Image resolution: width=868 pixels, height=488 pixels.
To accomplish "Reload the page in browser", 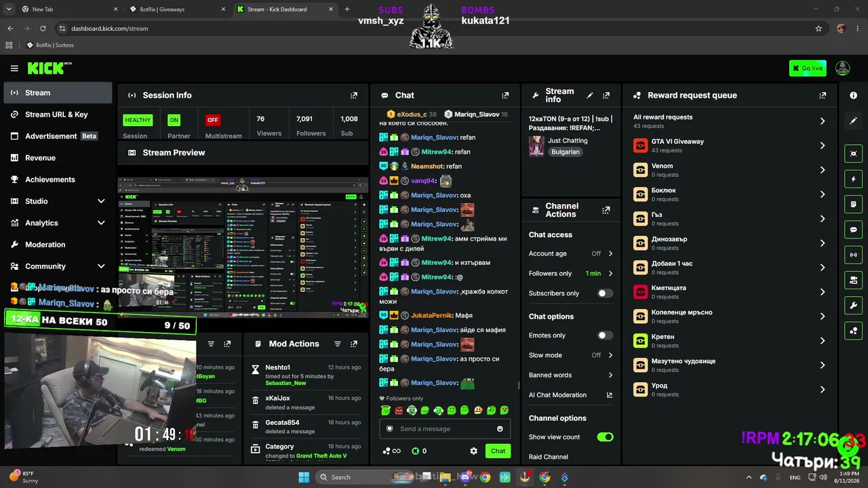I will tap(43, 28).
